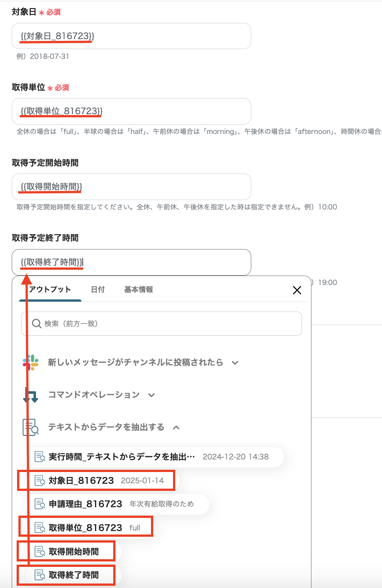382x588 pixels.
Task: Click the search magnifier icon in the popup
Action: [36, 323]
